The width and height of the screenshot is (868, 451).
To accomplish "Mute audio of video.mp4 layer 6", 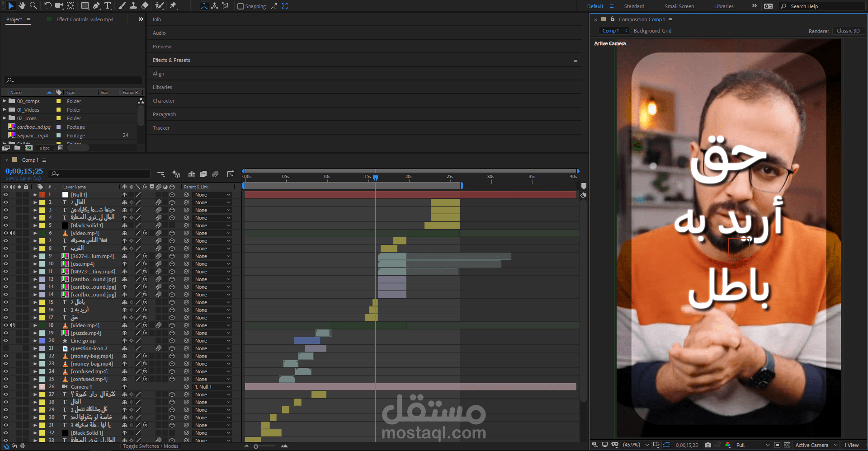I will tap(13, 233).
